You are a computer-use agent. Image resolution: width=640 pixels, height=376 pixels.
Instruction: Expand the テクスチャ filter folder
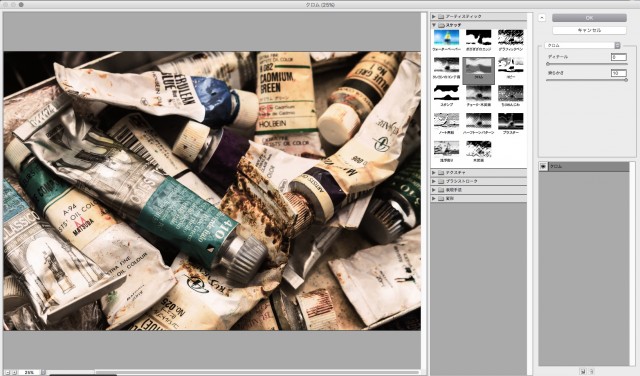tap(478, 173)
